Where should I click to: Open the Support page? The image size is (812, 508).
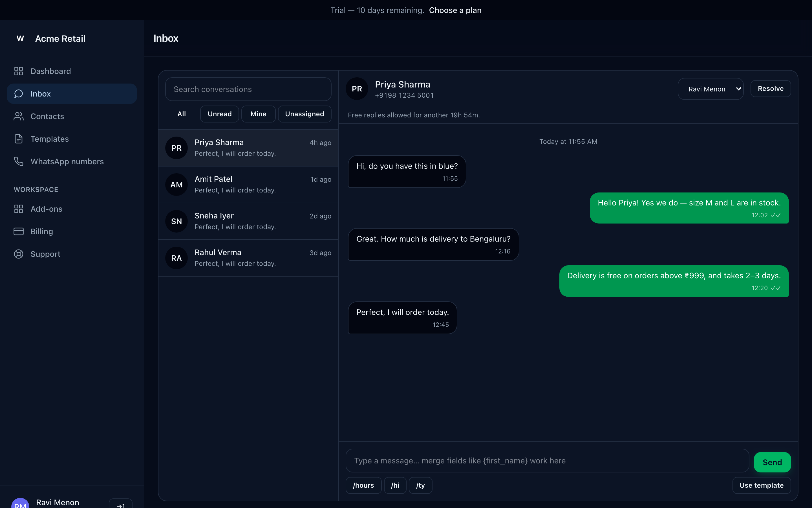(72, 254)
